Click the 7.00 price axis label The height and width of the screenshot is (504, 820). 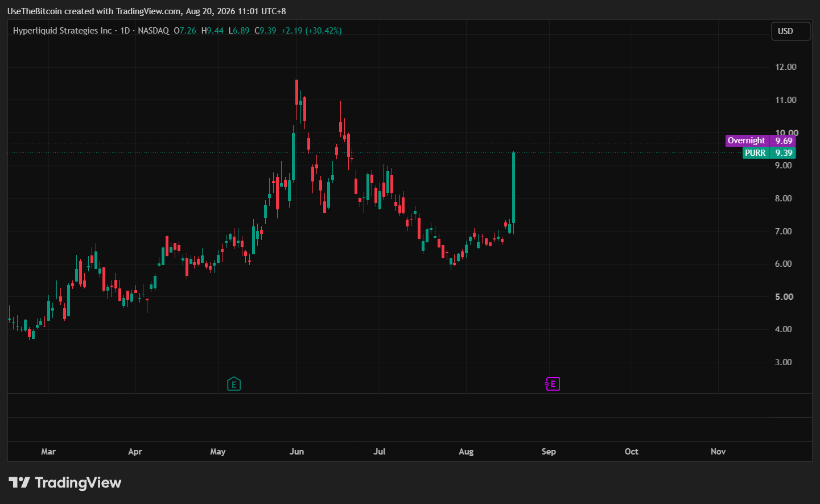click(x=784, y=232)
